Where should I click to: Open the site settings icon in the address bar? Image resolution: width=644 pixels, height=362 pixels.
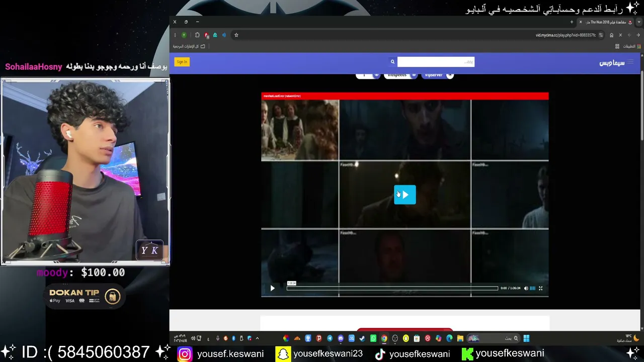(x=601, y=35)
